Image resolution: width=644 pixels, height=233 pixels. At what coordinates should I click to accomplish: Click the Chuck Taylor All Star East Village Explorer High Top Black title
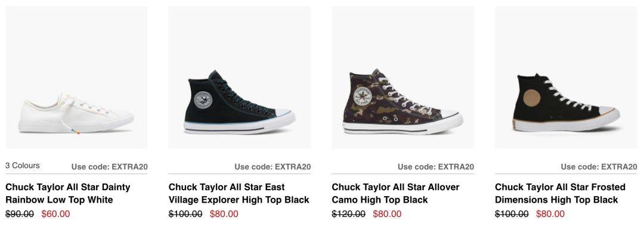pos(239,194)
